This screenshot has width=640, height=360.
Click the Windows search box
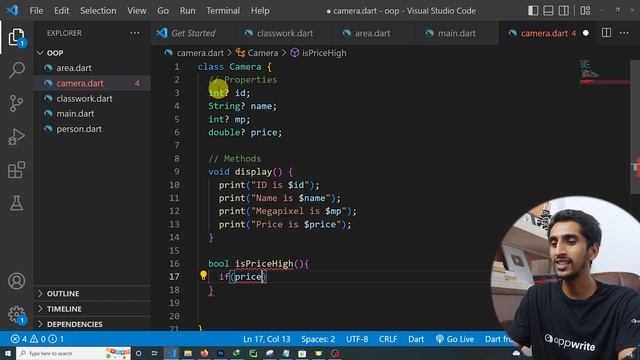[73, 353]
